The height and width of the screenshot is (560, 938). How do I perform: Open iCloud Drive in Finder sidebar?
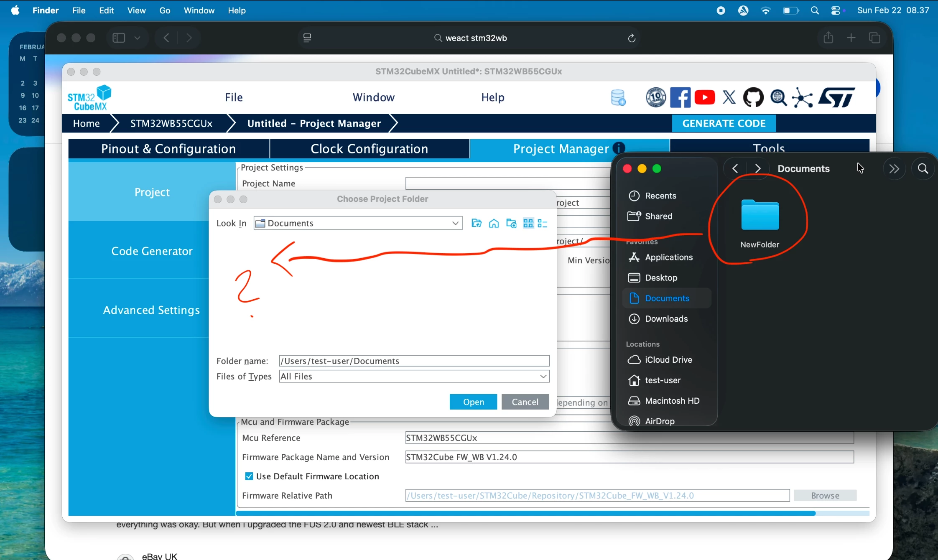[667, 359]
